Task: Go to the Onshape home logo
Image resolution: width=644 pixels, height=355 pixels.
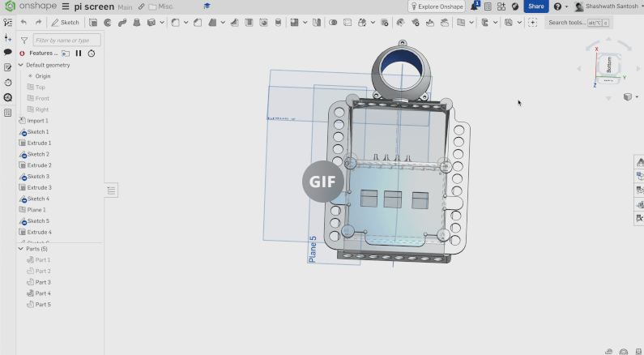Action: 31,6
